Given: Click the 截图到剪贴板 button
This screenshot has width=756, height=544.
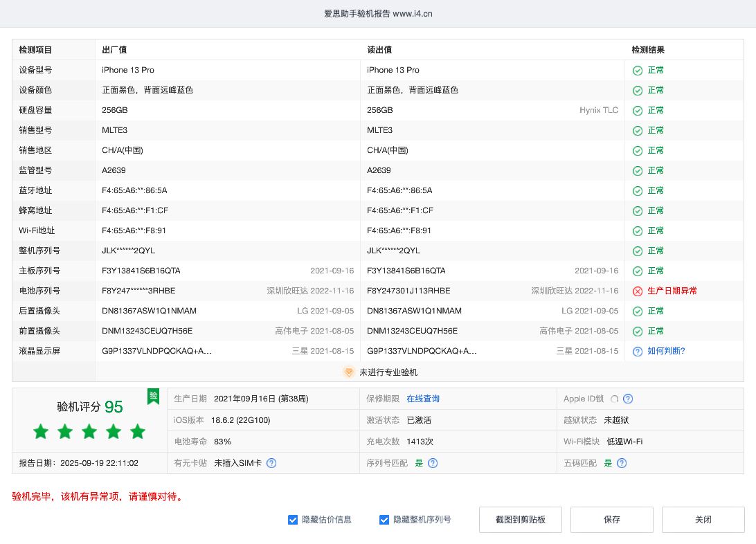Looking at the screenshot, I should pyautogui.click(x=520, y=520).
